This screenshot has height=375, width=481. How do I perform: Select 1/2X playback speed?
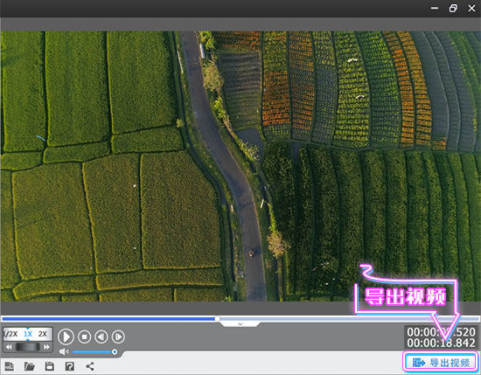(x=11, y=334)
